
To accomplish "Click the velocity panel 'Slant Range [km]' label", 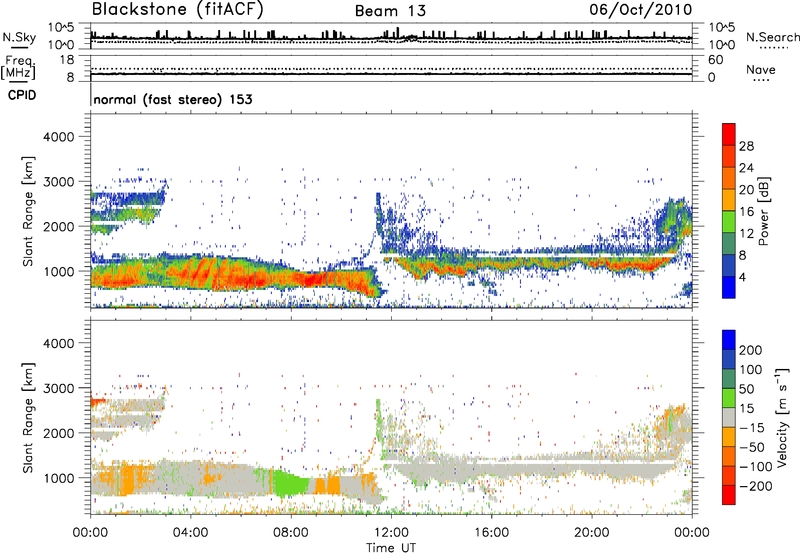I will 28,417.
